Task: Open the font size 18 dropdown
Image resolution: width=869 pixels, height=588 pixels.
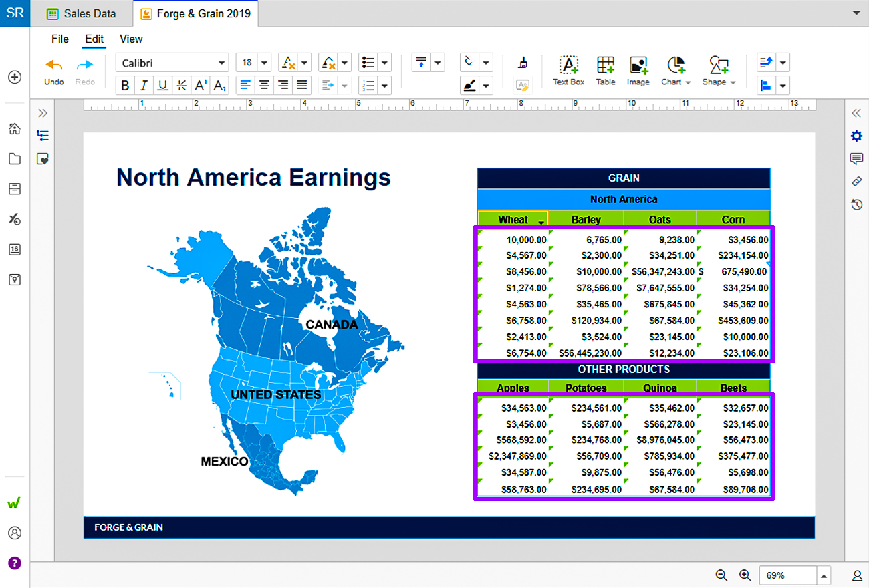Action: click(x=253, y=63)
